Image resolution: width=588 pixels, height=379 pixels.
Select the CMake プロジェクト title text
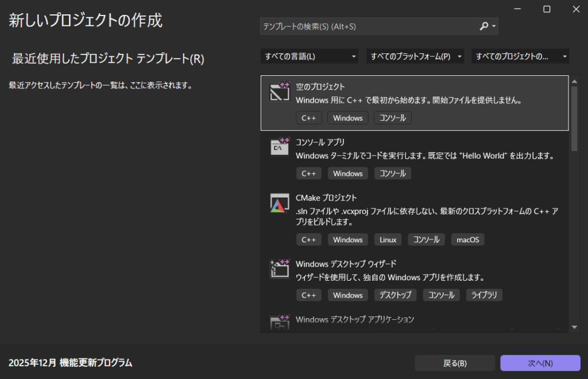click(326, 198)
